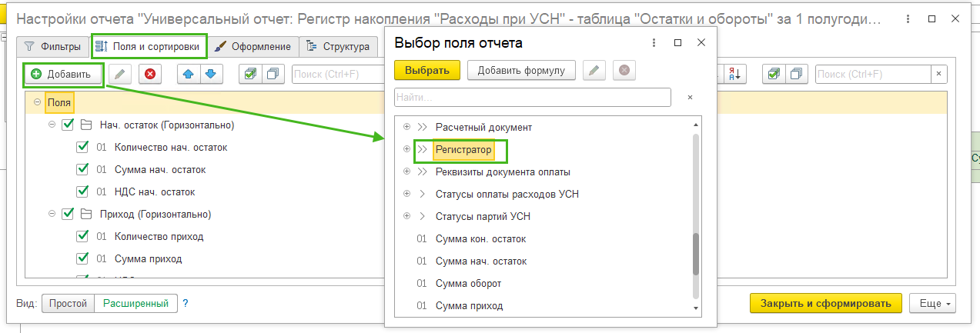Expand Расчетный документ in dialog tree
The width and height of the screenshot is (980, 333).
(406, 127)
